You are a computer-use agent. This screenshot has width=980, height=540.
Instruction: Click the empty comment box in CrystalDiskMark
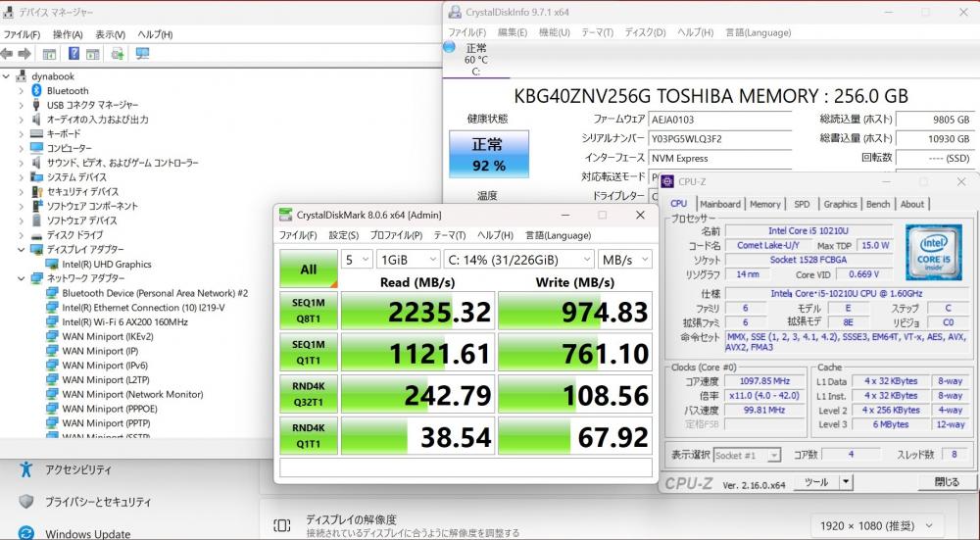click(x=465, y=467)
